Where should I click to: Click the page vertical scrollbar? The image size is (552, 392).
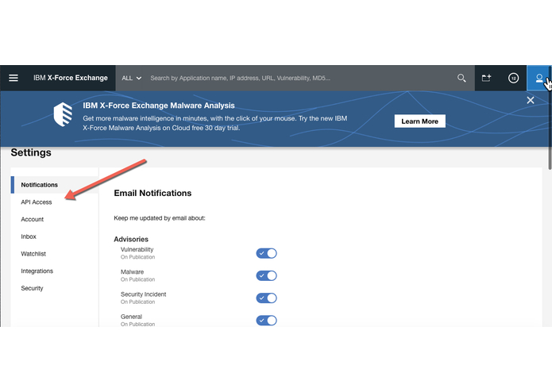point(550,117)
